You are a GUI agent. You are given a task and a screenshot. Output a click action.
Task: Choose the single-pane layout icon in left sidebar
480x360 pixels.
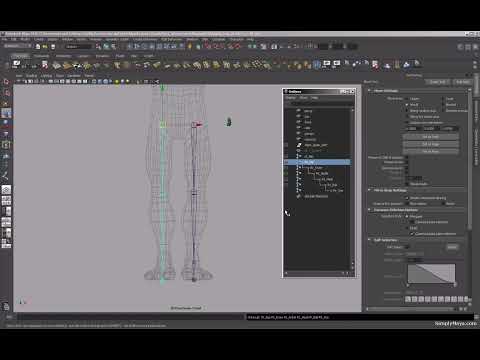[6, 190]
